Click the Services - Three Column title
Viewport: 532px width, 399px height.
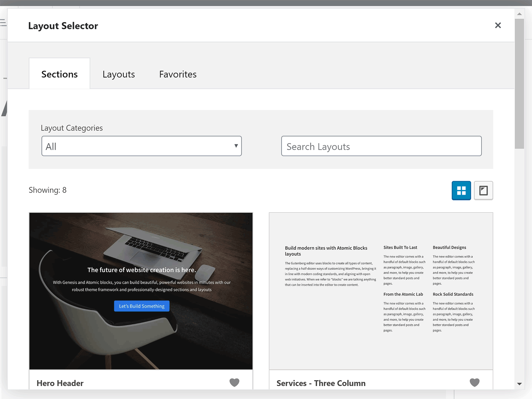point(321,383)
